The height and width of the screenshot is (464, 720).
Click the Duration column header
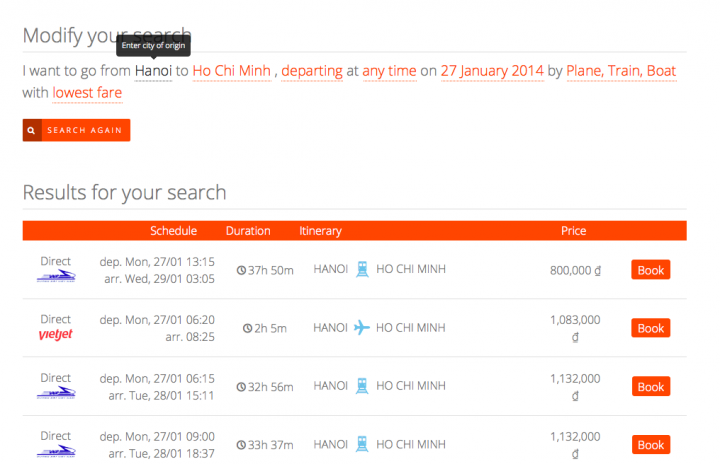pos(248,231)
